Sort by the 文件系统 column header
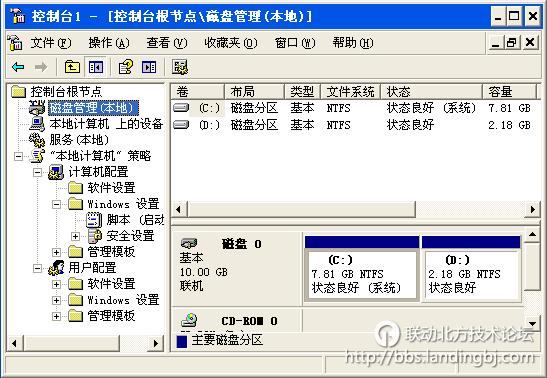The image size is (547, 378). point(351,92)
